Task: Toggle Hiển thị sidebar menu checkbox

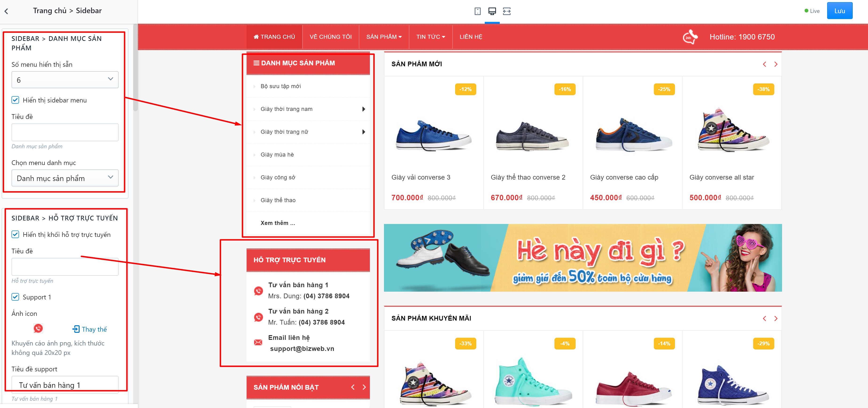Action: tap(15, 100)
